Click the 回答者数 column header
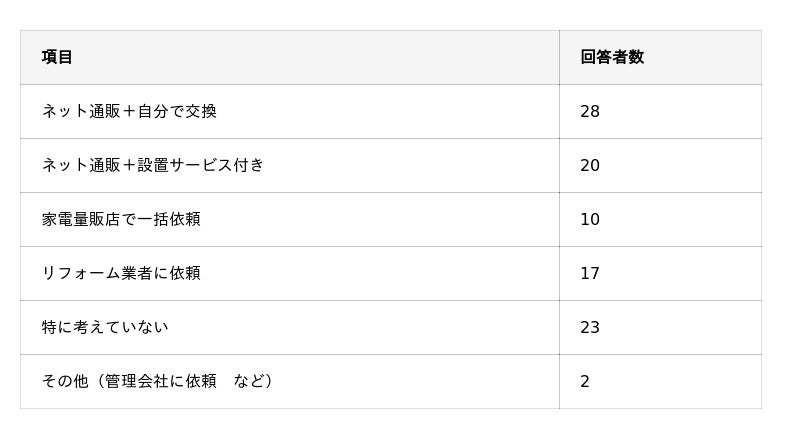Screen dimensions: 800x439 612,57
